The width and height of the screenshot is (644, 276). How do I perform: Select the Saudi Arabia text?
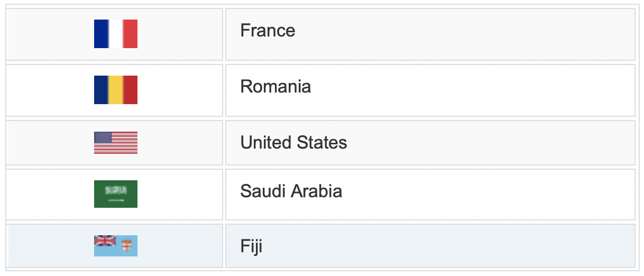(x=291, y=191)
